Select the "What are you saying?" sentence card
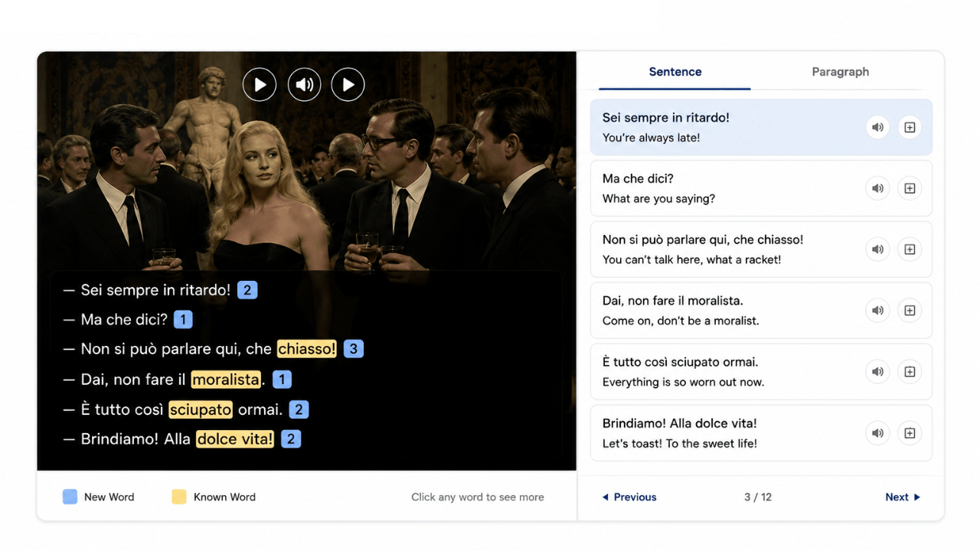Viewport: 980px width, 551px height. 761,188
